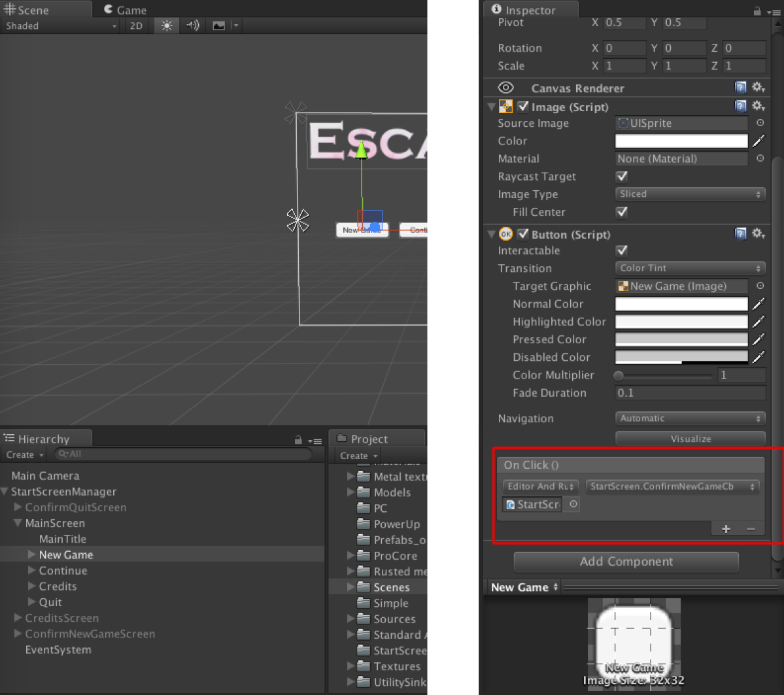Toggle scene lighting sun icon
Viewport: 784px width, 695px height.
[x=167, y=25]
